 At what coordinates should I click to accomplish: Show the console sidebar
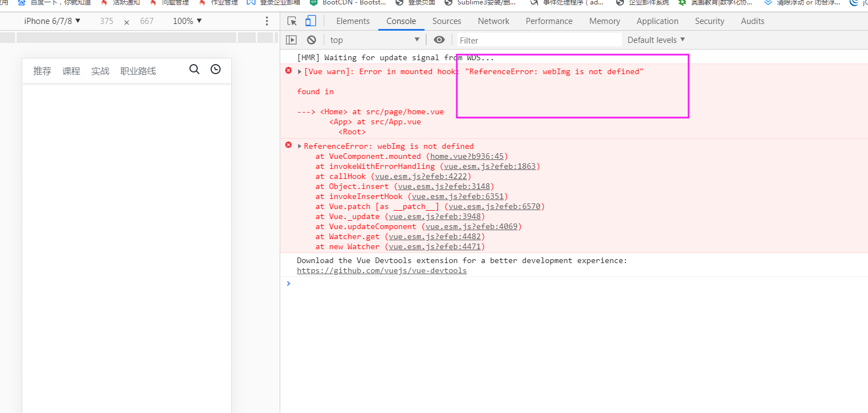pyautogui.click(x=291, y=40)
